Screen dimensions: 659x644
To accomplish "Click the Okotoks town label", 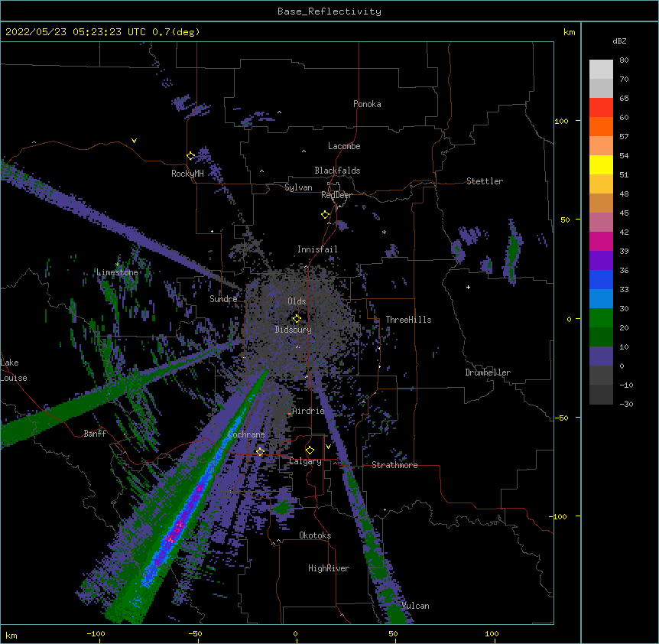I will [x=315, y=535].
